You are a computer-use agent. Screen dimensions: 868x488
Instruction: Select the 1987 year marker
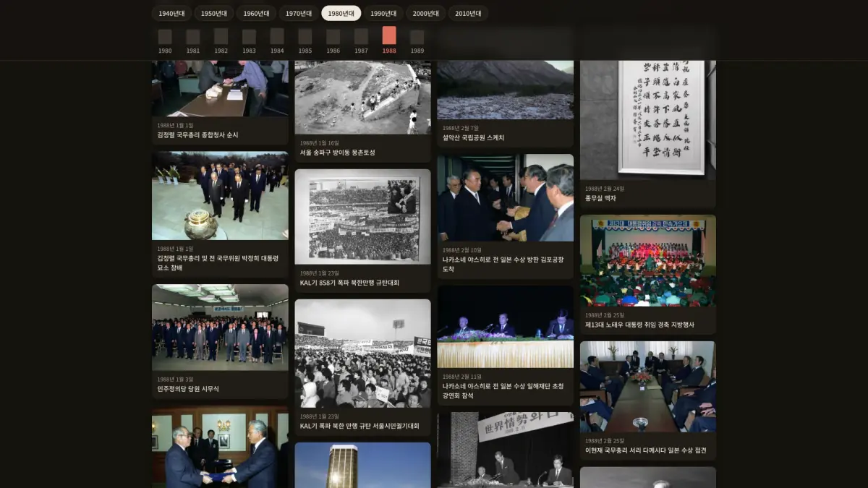[361, 41]
